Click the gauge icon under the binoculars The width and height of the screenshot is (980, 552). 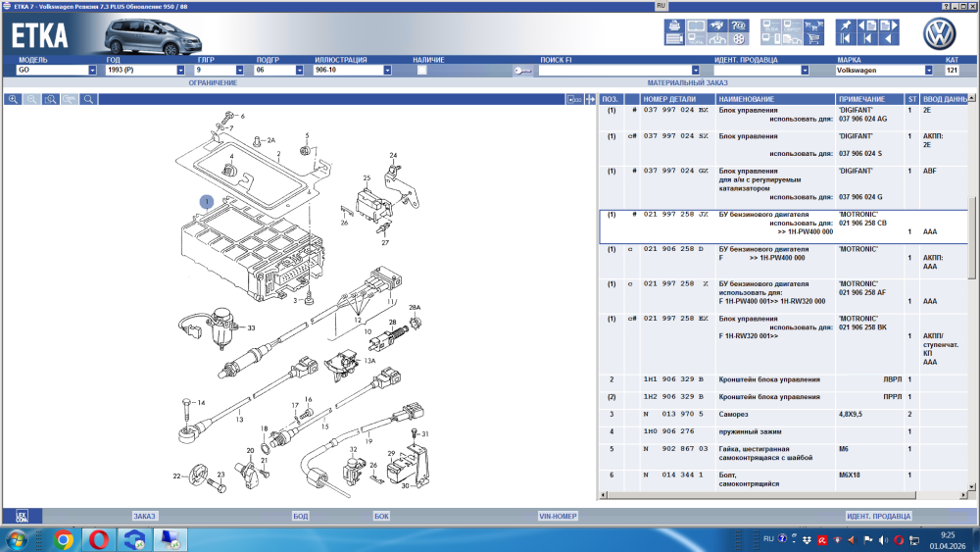coord(717,39)
